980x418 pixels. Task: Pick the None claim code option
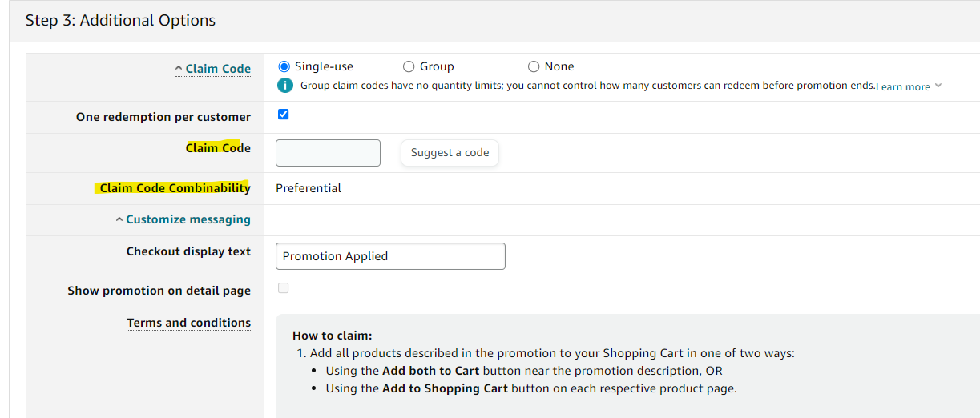click(534, 66)
